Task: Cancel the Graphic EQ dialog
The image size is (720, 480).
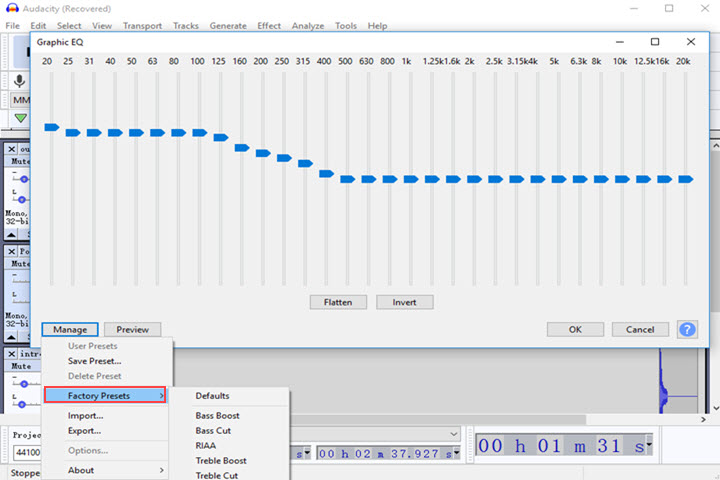Action: click(640, 329)
